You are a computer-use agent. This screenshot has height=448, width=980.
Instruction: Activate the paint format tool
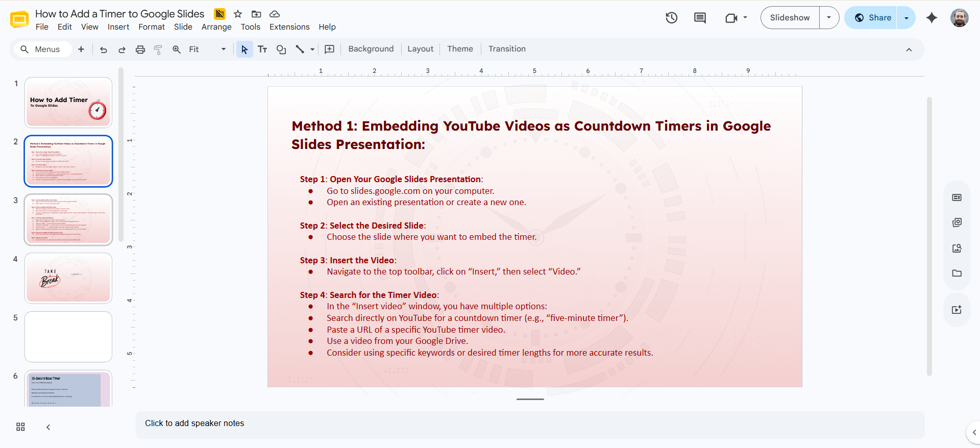coord(158,49)
